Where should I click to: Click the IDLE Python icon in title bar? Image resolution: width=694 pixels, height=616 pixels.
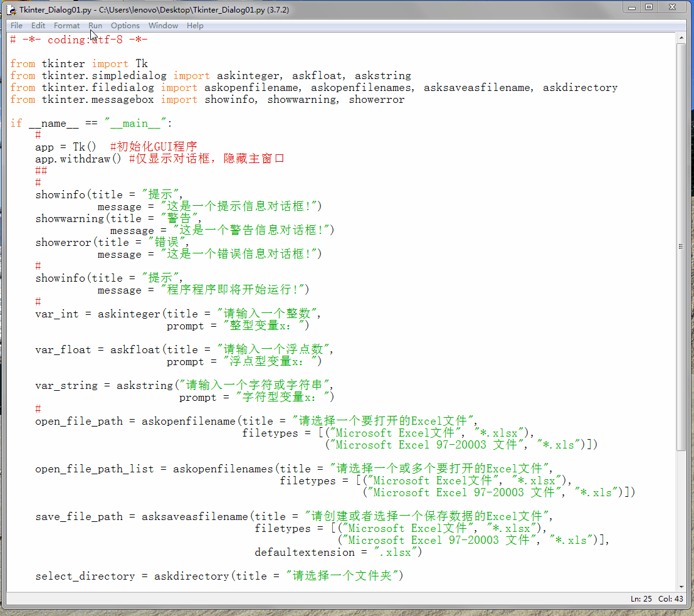[x=11, y=10]
